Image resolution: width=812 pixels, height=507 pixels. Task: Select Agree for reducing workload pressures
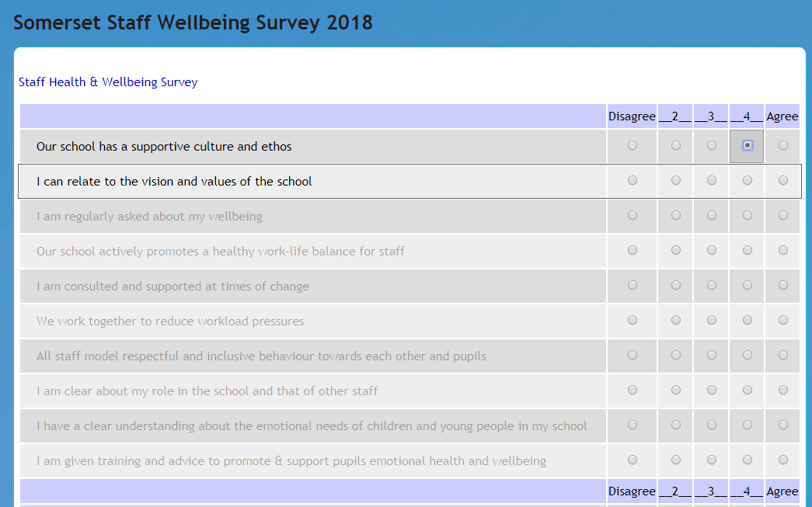[782, 321]
